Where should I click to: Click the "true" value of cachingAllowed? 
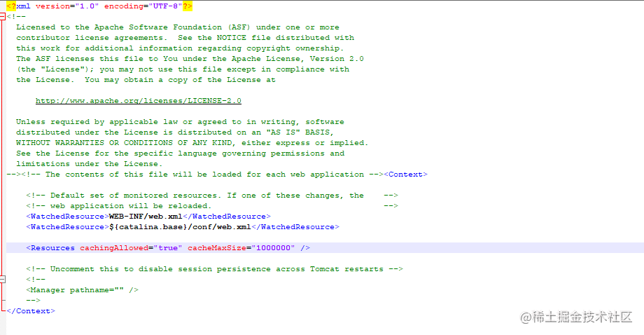(x=167, y=248)
